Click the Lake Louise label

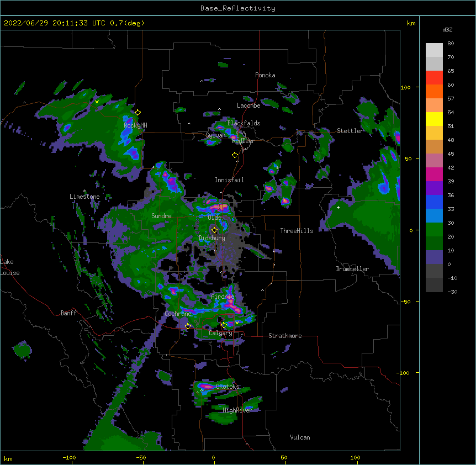point(10,267)
